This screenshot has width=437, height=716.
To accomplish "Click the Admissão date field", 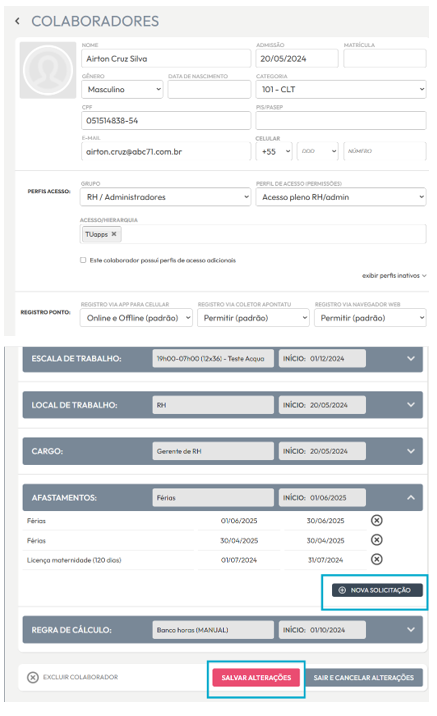I will [x=297, y=58].
